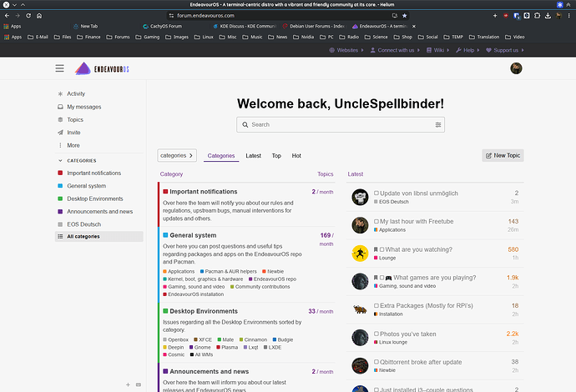
Task: Click purple swatch beside sidebar 'Announcements and news'
Action: click(60, 211)
